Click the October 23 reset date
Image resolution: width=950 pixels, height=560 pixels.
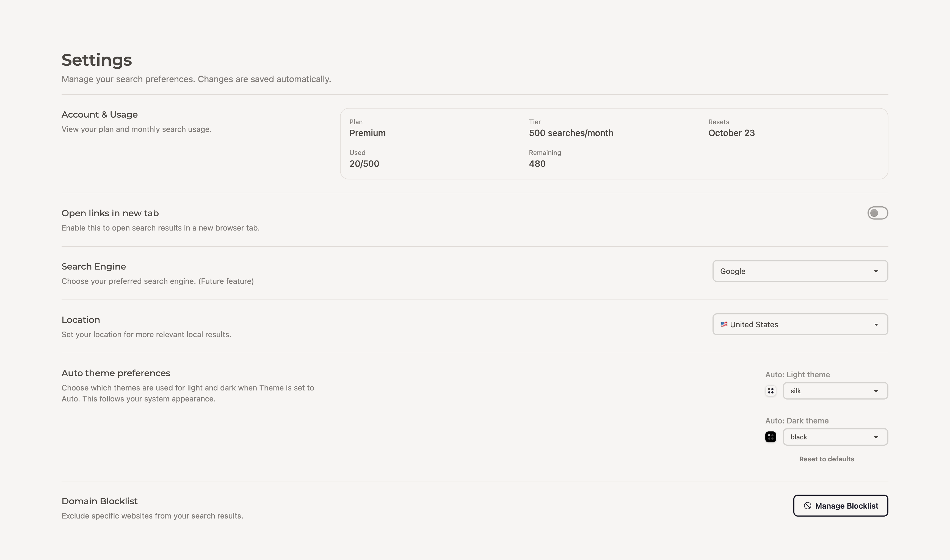coord(731,133)
